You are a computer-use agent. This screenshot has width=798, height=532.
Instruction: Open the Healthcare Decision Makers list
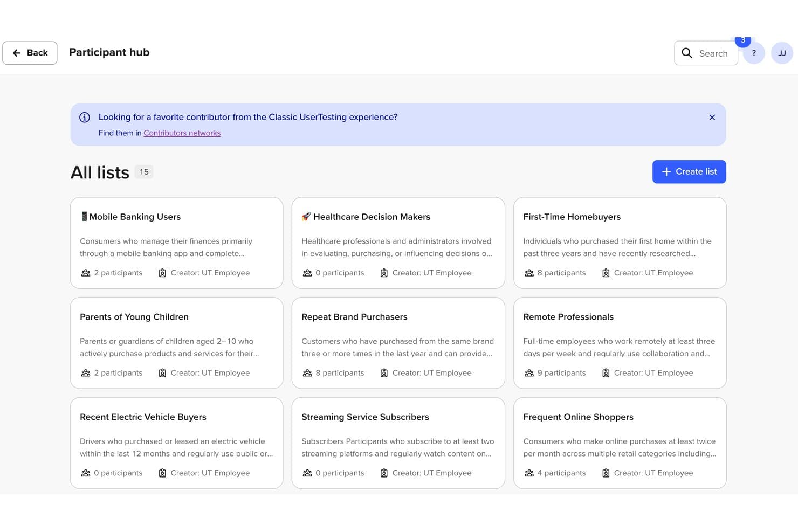pos(398,243)
